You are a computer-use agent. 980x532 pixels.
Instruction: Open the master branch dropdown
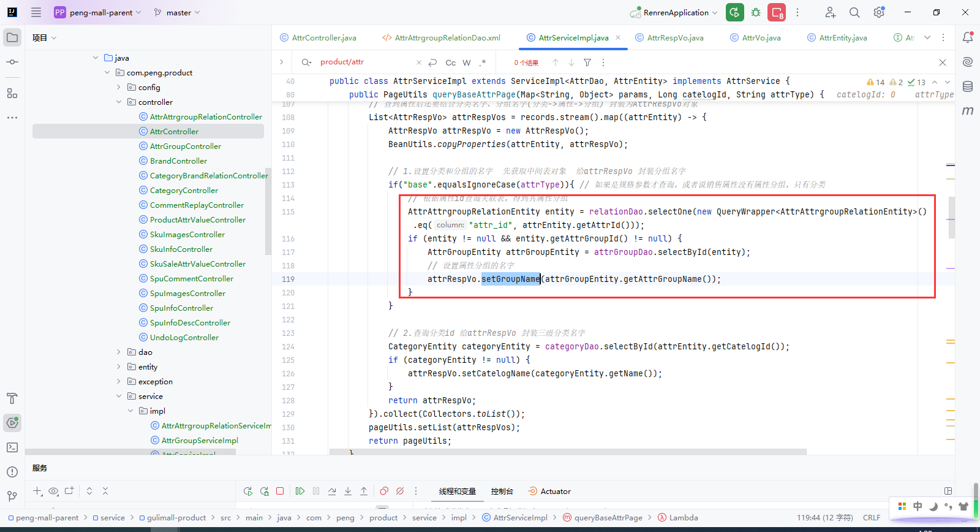click(x=178, y=12)
